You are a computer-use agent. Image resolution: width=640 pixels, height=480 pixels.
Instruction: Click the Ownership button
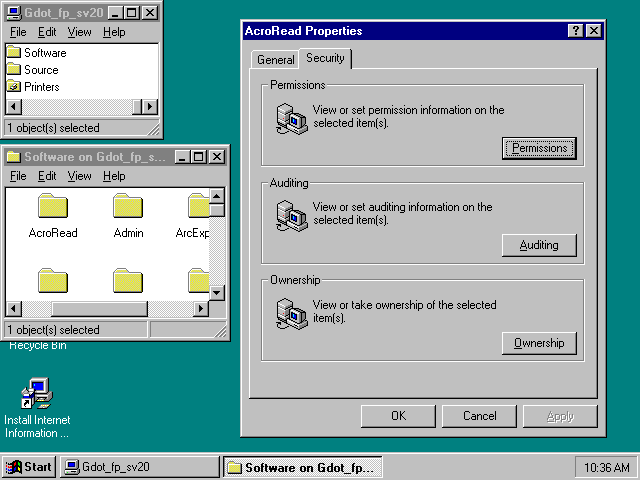coord(539,343)
